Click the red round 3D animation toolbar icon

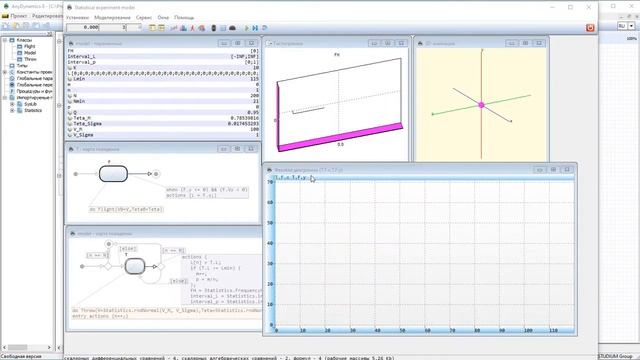pos(202,28)
